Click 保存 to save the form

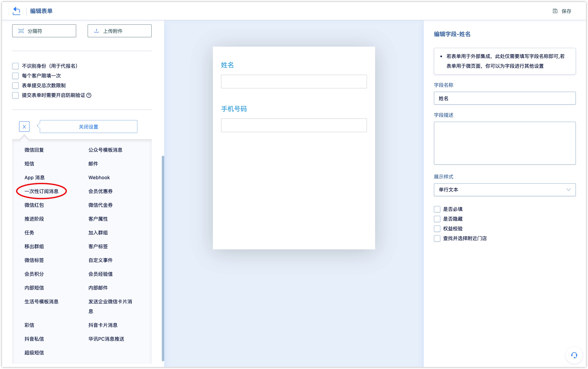coord(566,11)
